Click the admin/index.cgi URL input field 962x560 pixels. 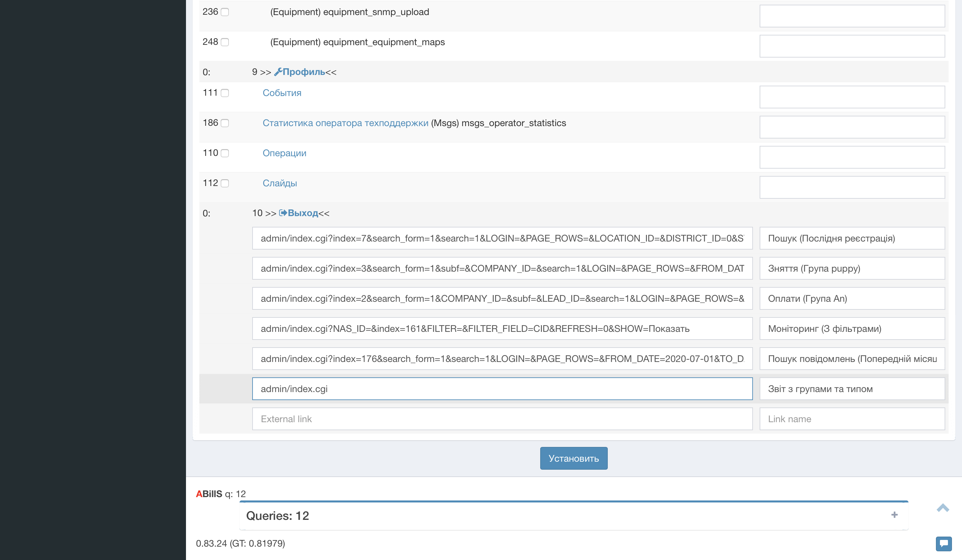tap(502, 389)
